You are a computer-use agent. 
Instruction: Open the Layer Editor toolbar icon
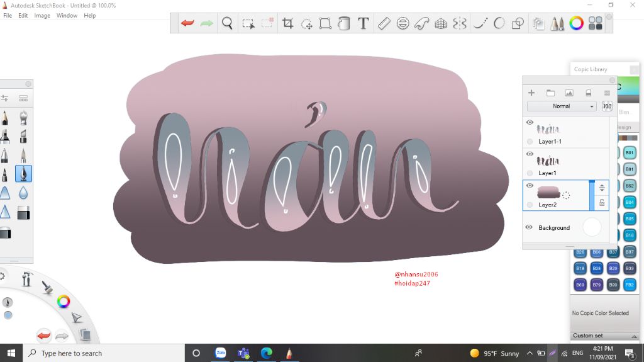tap(538, 23)
